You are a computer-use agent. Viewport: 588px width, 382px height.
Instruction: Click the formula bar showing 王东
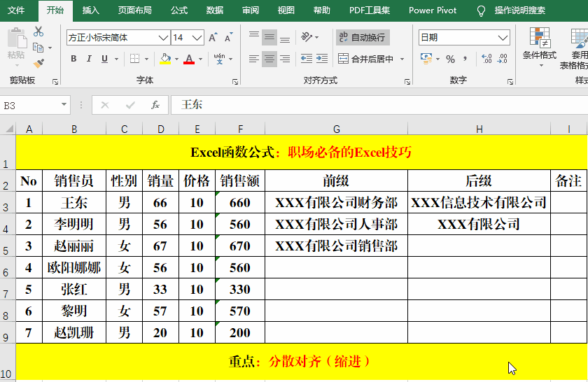click(379, 105)
